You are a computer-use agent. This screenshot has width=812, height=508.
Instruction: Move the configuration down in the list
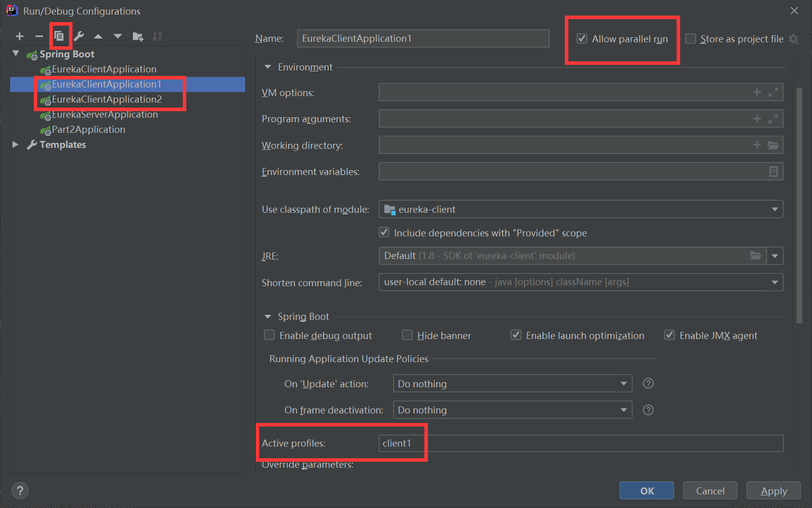[x=118, y=36]
